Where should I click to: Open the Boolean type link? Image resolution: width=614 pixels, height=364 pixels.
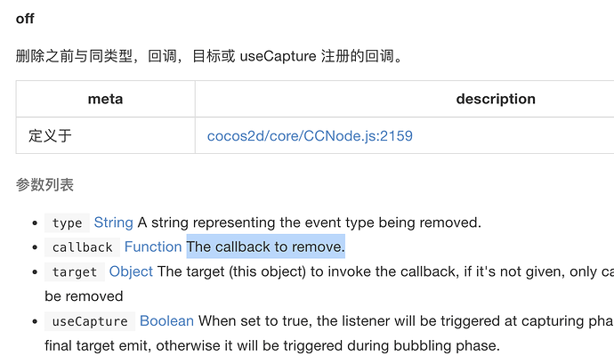click(x=166, y=320)
